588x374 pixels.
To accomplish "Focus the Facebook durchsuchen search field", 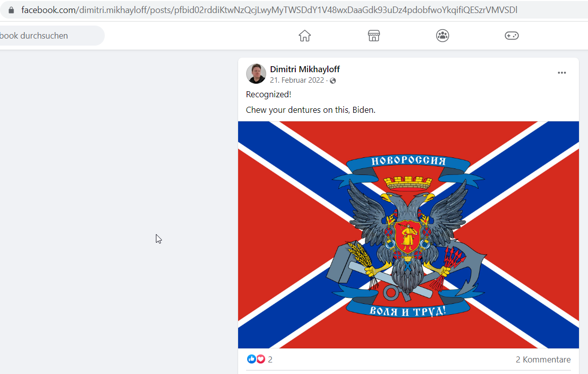I will (x=52, y=36).
